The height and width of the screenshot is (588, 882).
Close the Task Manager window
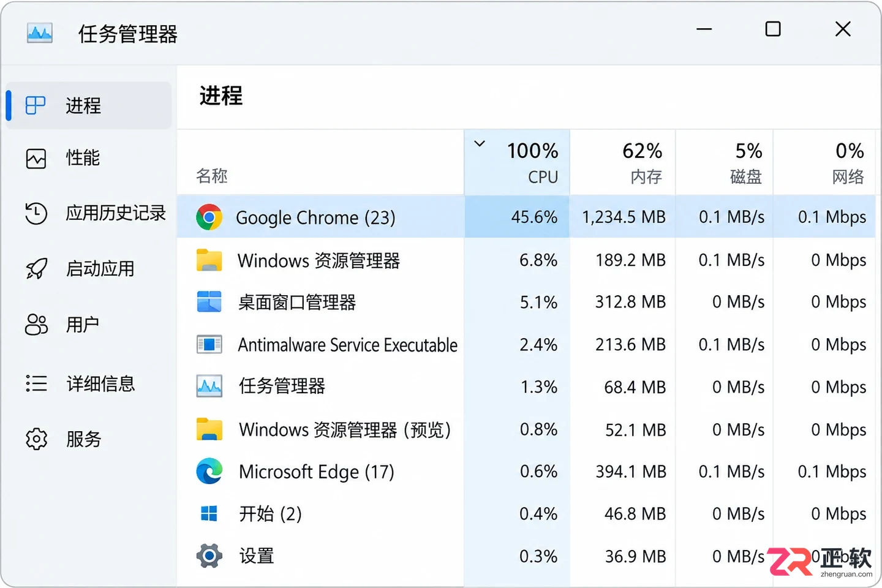coord(843,29)
